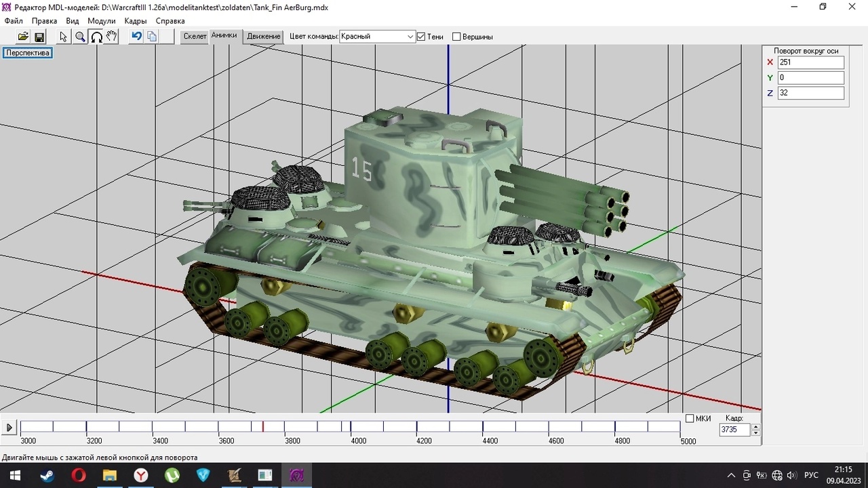This screenshot has width=868, height=488.
Task: Click the timeline at the 4000 frame mark
Action: [351, 427]
